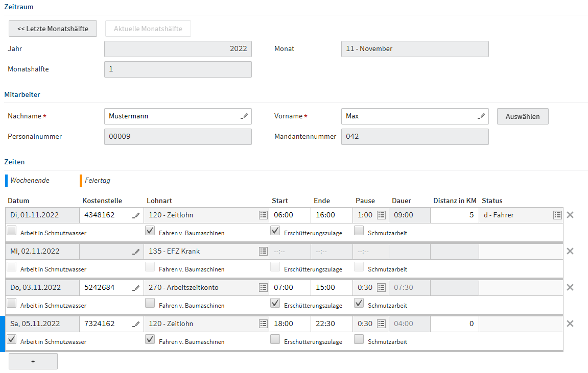Delete the Sa, 05.11.2022 row
The width and height of the screenshot is (588, 373).
[570, 324]
